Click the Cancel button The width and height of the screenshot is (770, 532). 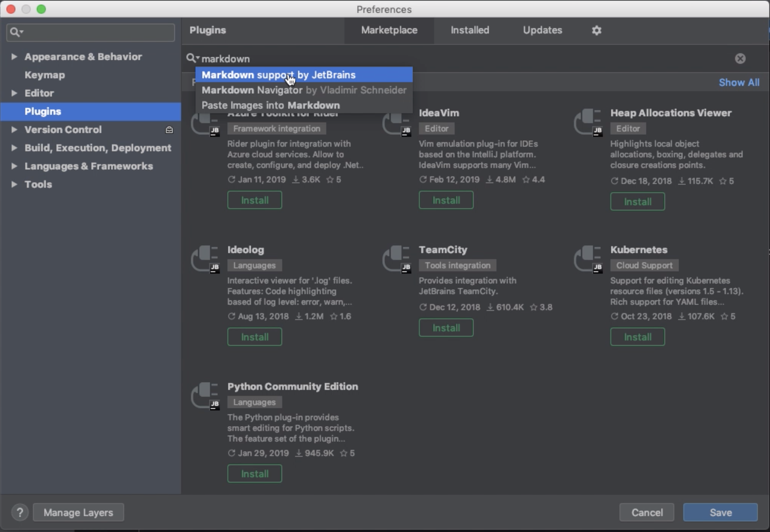click(647, 513)
